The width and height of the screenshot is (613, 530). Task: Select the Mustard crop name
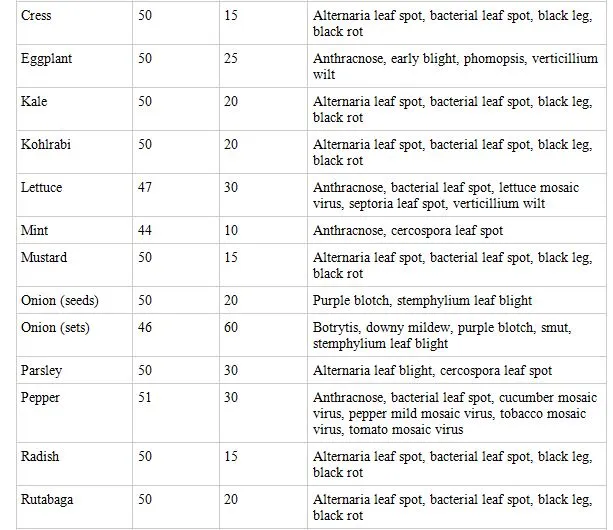click(44, 258)
